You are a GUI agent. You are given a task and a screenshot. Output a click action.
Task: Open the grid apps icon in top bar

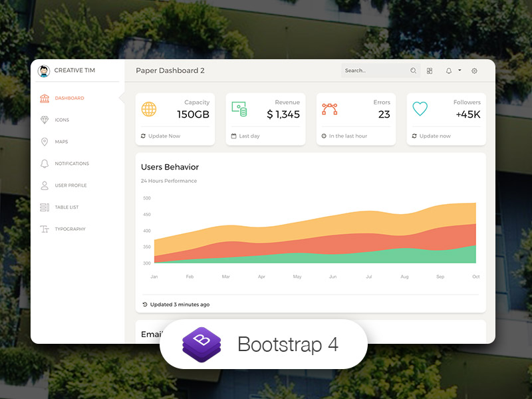430,70
